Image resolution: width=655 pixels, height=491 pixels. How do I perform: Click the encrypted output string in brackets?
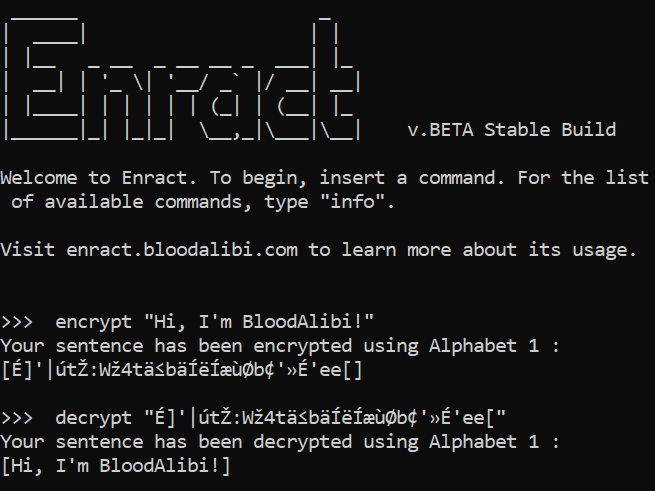(x=182, y=370)
